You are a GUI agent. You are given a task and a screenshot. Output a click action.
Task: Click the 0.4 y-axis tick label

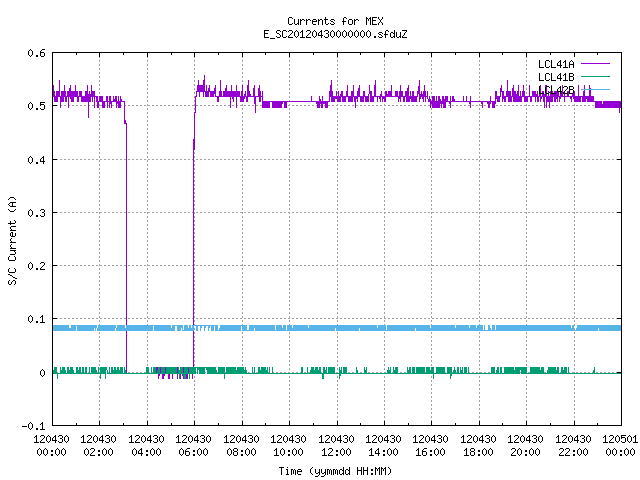(x=36, y=160)
